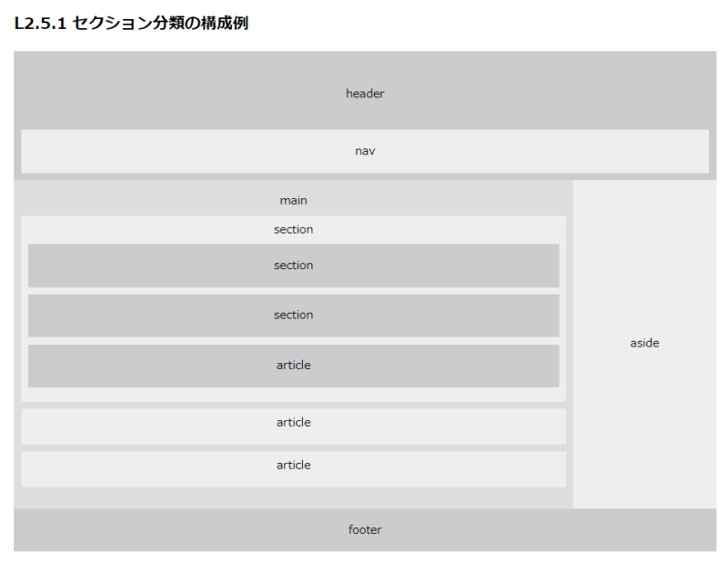Click the 'main' label text
728x562 pixels.
293,200
